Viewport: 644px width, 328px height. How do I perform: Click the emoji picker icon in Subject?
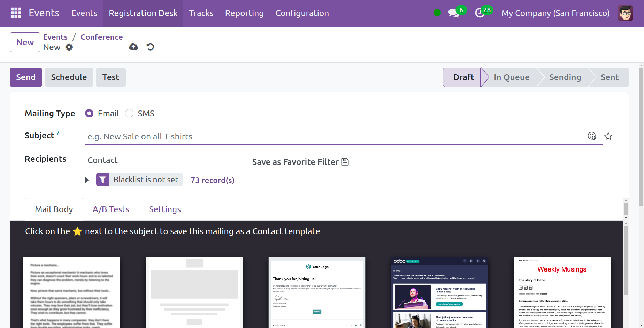[x=592, y=136]
